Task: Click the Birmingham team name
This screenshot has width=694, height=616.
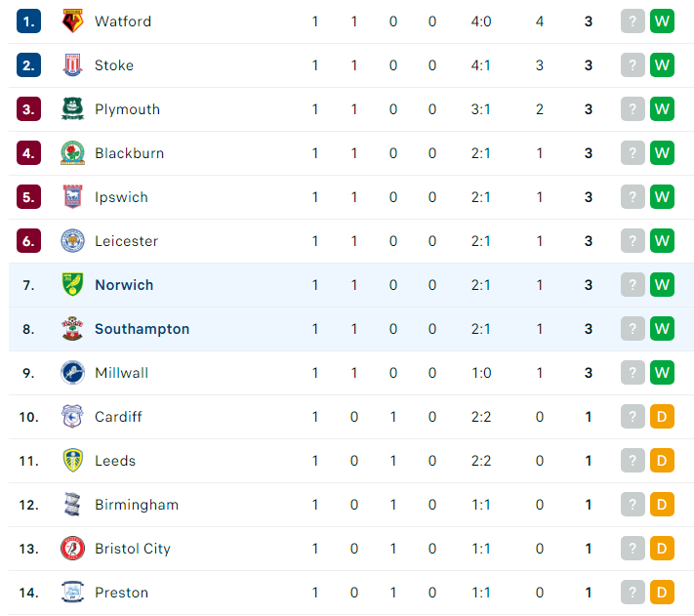Action: click(137, 505)
